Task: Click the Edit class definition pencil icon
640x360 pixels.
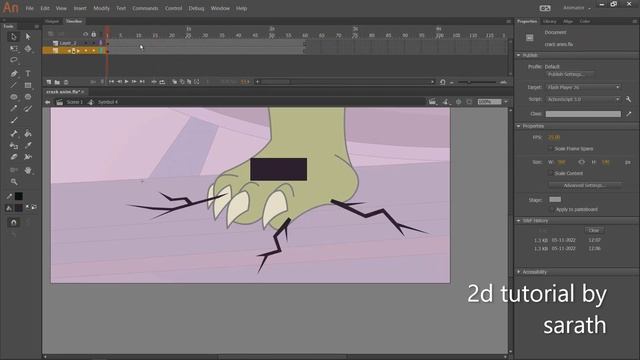Action: (629, 114)
